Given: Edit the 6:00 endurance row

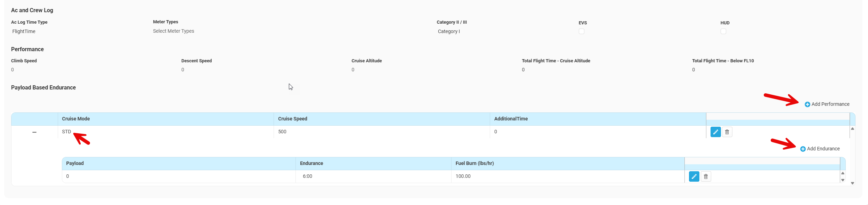Looking at the screenshot, I should click(694, 177).
